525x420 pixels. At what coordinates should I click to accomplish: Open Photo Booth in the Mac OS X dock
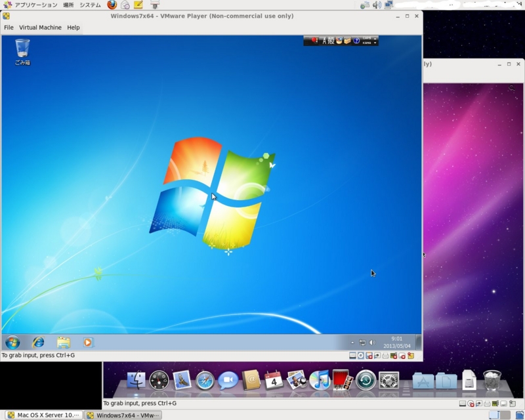pos(343,381)
